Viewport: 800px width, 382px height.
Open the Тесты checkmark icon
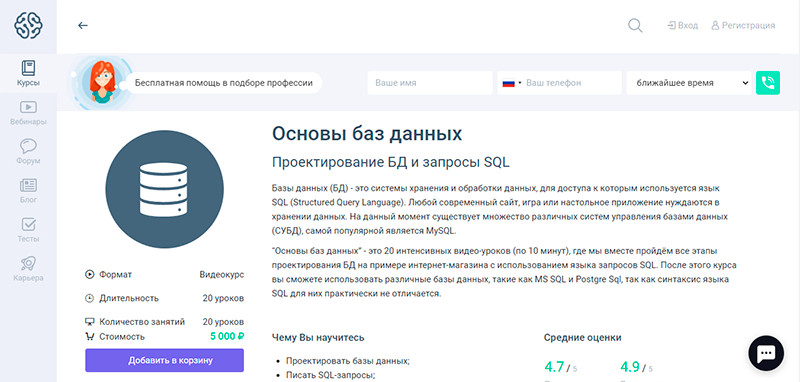pos(28,224)
